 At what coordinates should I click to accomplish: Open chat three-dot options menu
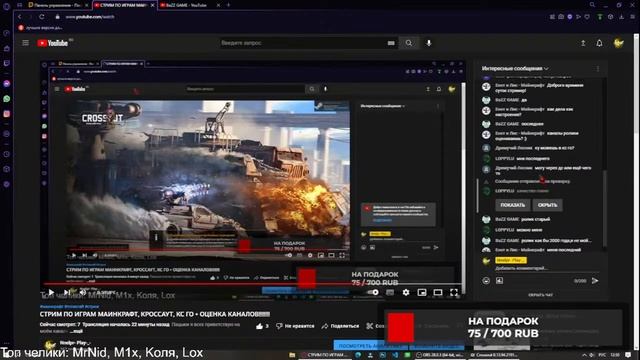(x=598, y=69)
